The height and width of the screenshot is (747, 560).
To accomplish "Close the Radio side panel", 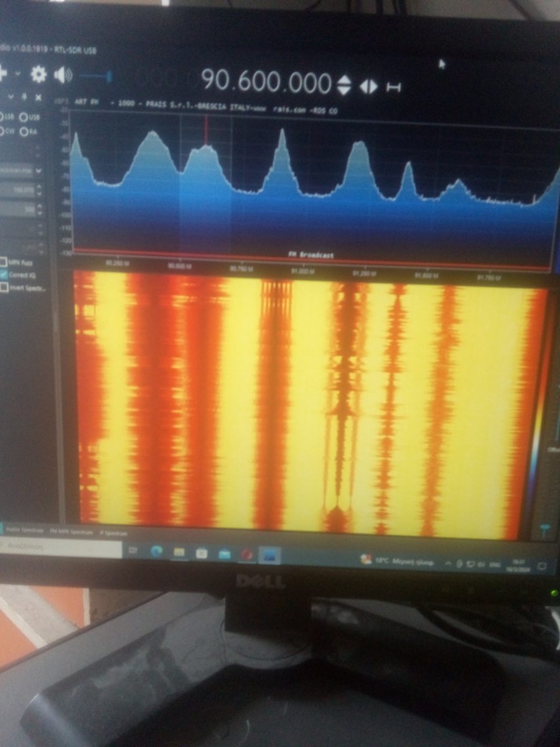I will coord(38,97).
